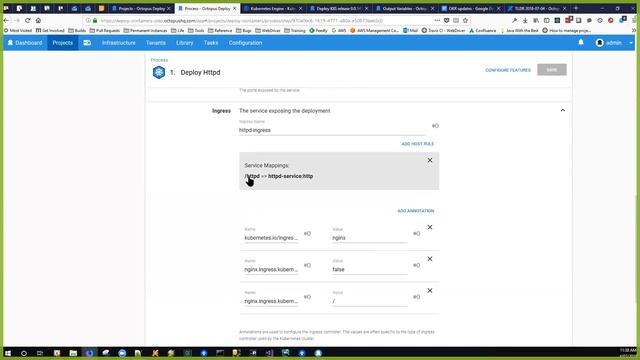
Task: Bind a variable to the nginx value field
Action: coord(416,233)
